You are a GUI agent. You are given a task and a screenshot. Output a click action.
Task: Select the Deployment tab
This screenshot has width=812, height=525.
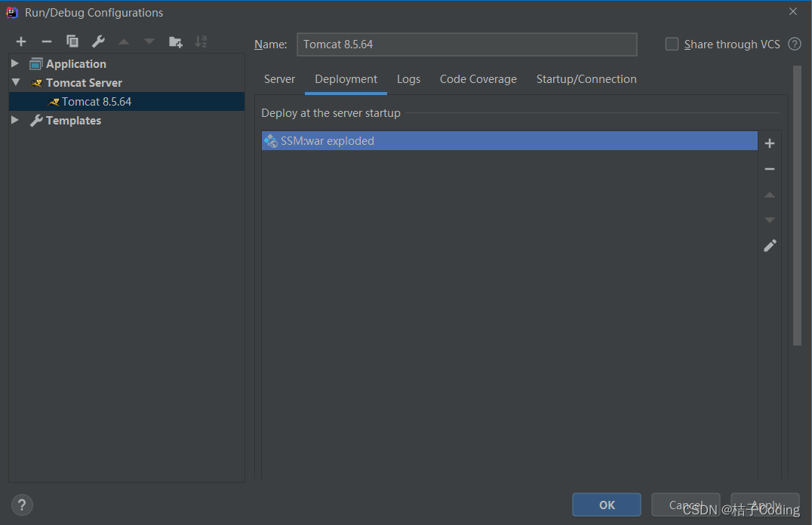[346, 79]
